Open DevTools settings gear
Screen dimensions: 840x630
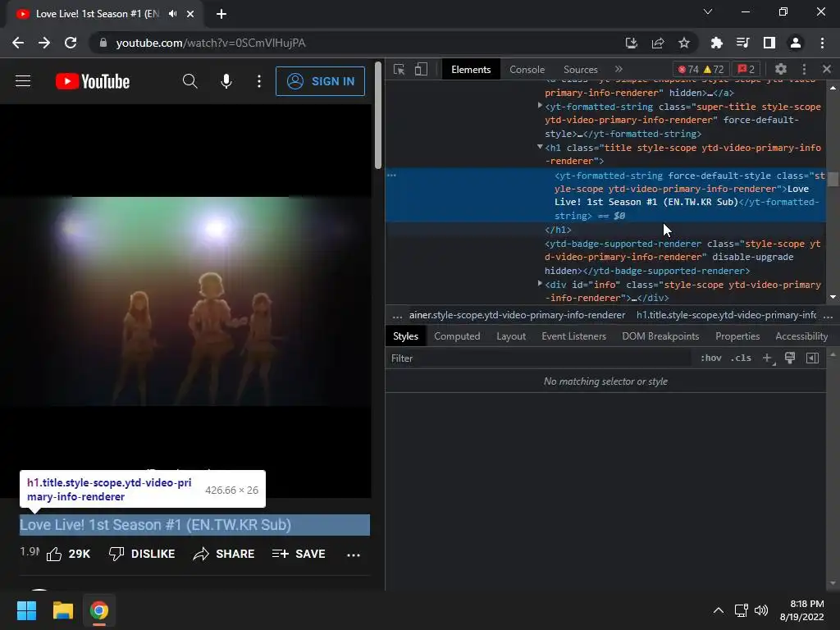(781, 69)
